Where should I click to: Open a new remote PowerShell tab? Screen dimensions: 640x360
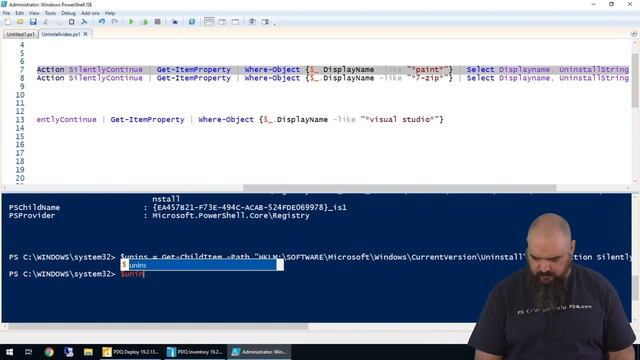(175, 22)
